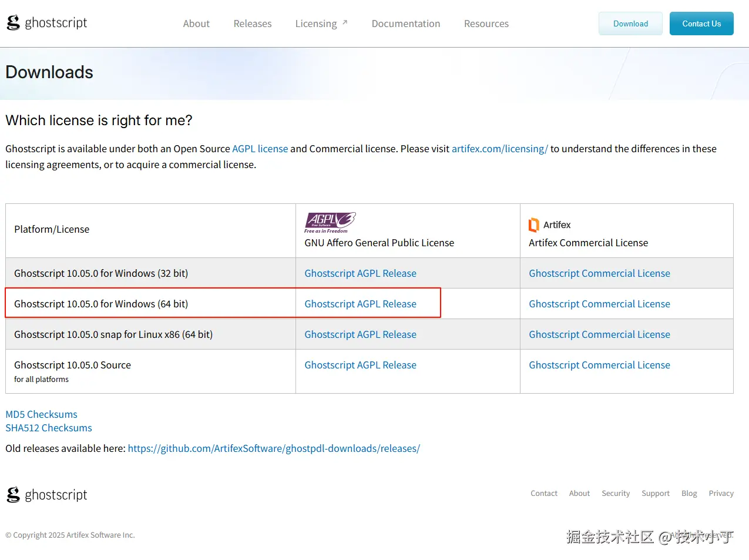Image resolution: width=749 pixels, height=560 pixels.
Task: Click the 'for all platforms' subtext
Action: click(x=41, y=379)
